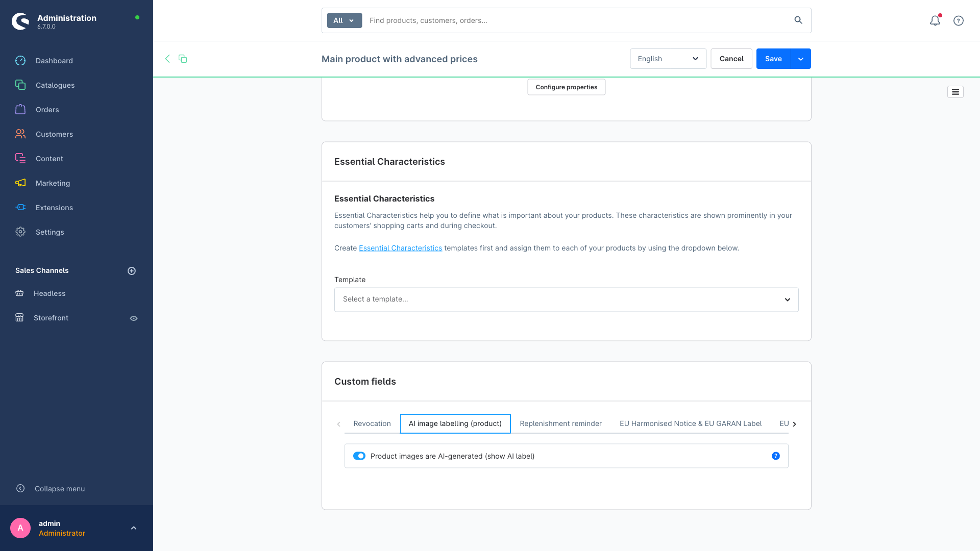The height and width of the screenshot is (551, 980).
Task: Show previous custom field tabs
Action: pos(338,424)
